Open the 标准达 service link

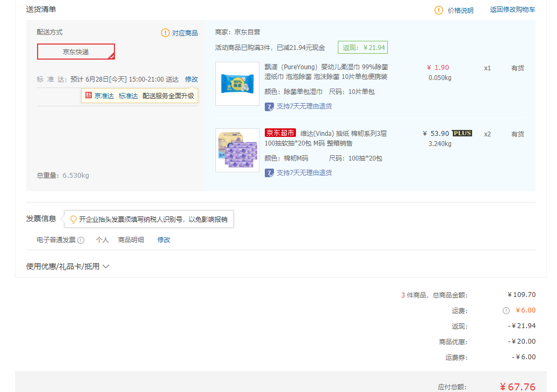coord(128,96)
